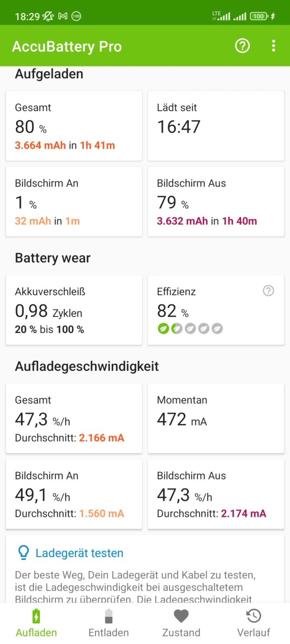290x644 pixels.
Task: Open the help question mark icon in header
Action: (x=243, y=46)
